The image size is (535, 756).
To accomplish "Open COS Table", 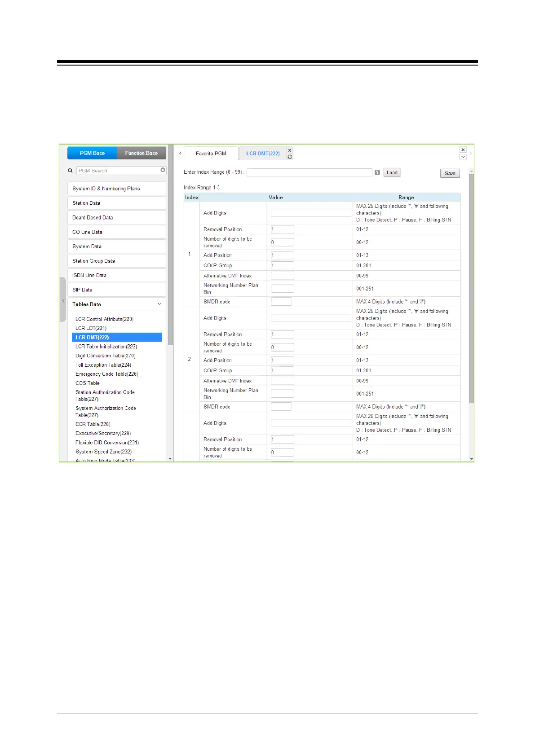I will click(x=88, y=383).
